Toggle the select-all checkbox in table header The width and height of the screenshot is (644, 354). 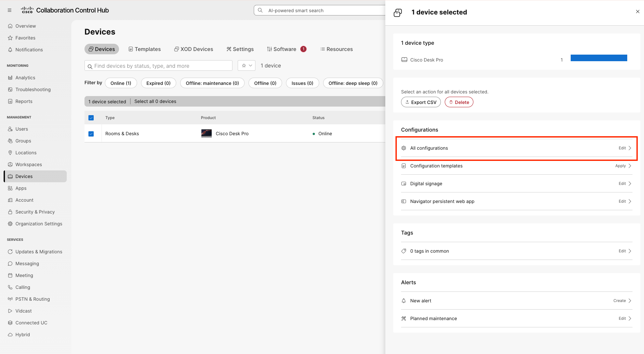click(91, 118)
